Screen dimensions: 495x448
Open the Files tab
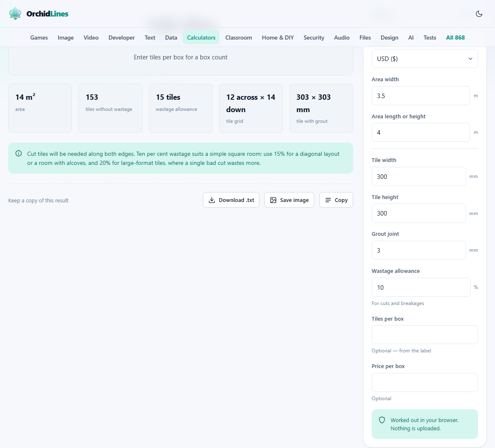pos(365,38)
